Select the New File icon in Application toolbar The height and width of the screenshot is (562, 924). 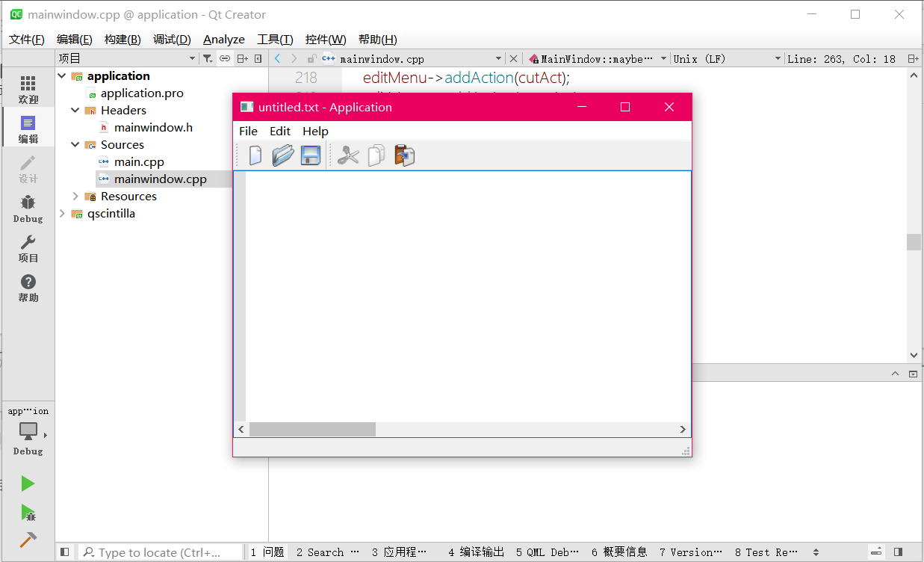pos(254,155)
